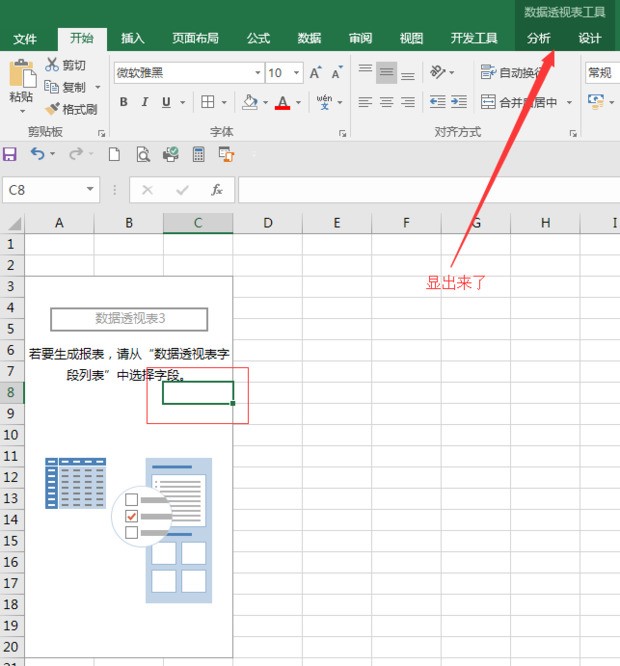Expand the Name Box dropdown arrow

(91, 190)
